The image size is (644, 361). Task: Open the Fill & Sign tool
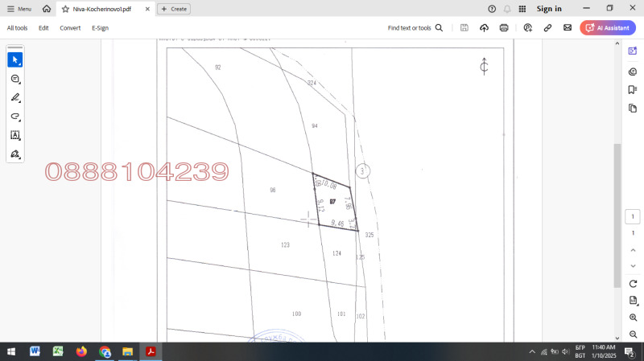(15, 154)
